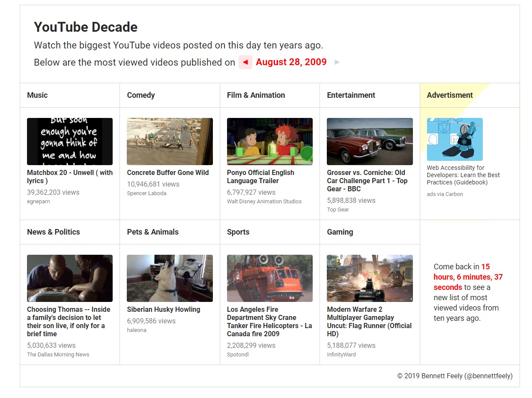The image size is (532, 398).
Task: Click the ads via Carbon link
Action: 445,194
